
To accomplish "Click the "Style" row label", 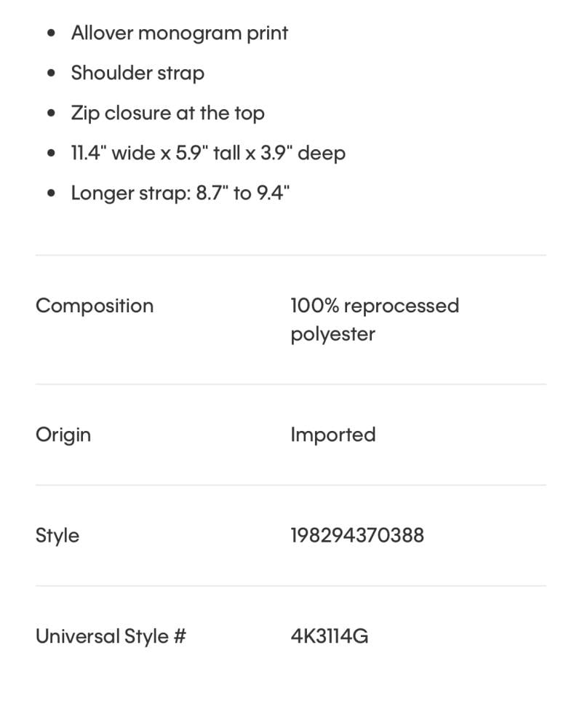I will click(x=57, y=536).
